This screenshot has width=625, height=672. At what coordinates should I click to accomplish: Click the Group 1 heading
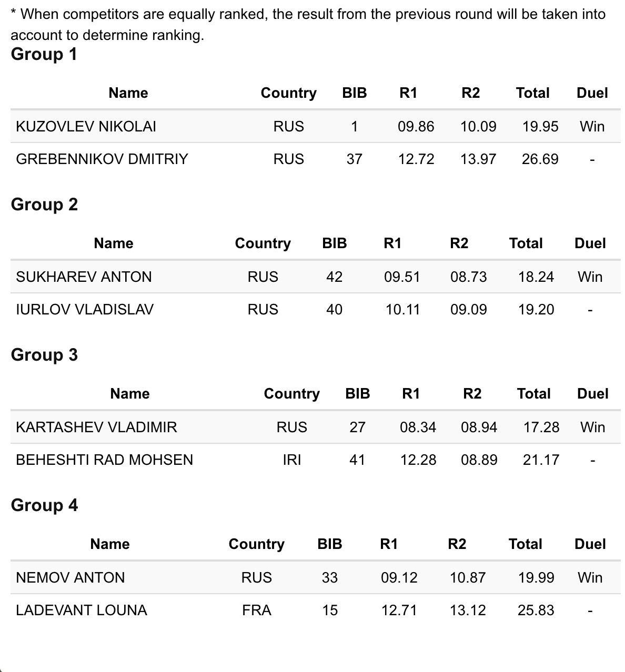(44, 54)
